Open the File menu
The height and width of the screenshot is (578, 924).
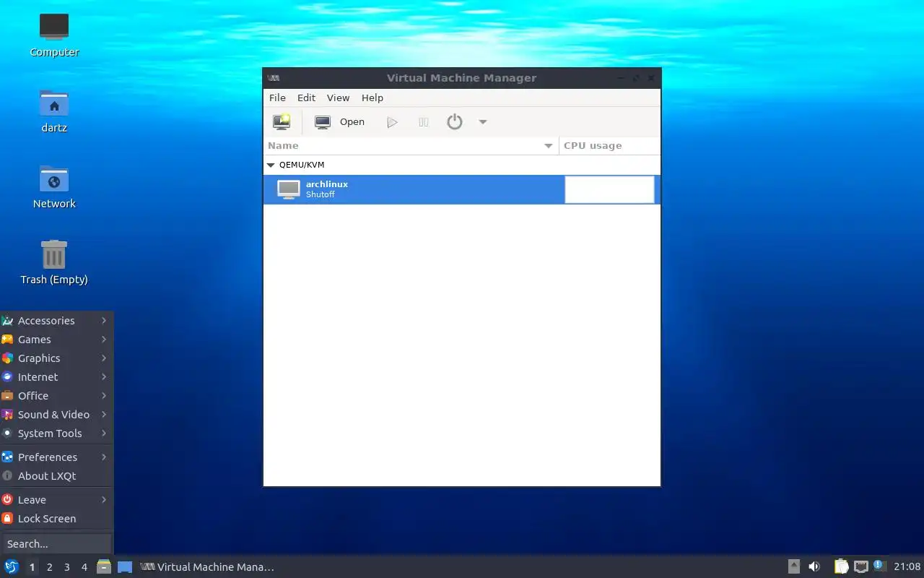click(277, 98)
